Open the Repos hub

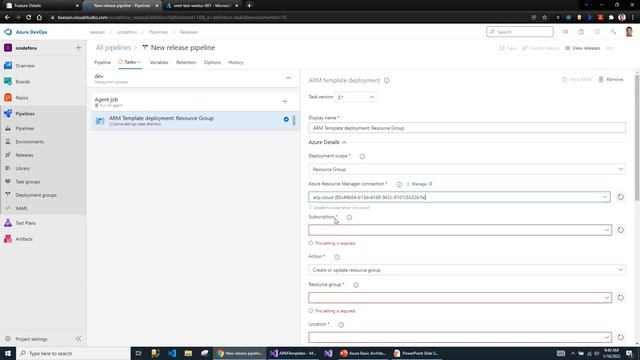pyautogui.click(x=22, y=98)
